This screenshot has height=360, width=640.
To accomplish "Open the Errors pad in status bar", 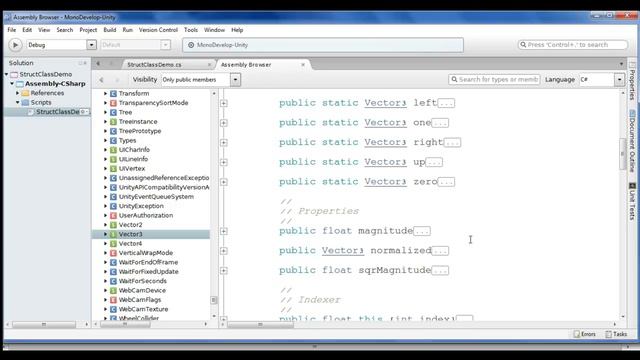I will (x=584, y=334).
